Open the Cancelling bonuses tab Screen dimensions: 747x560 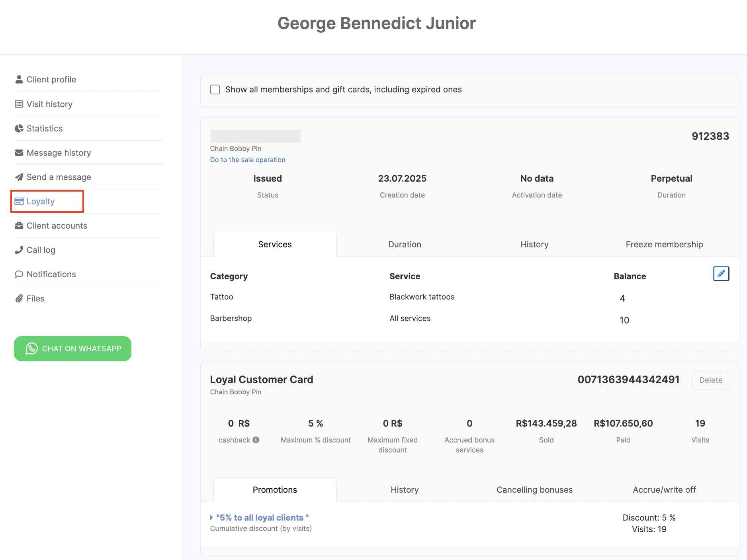[534, 490]
